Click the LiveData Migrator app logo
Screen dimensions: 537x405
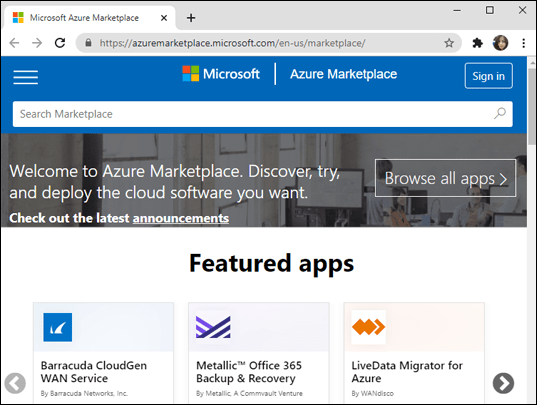(369, 327)
